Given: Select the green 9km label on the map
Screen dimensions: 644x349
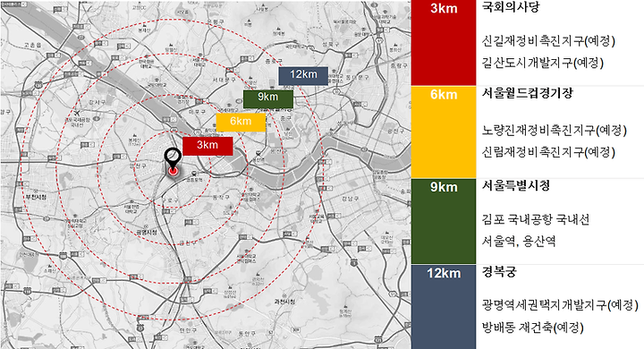Looking at the screenshot, I should click(x=267, y=99).
